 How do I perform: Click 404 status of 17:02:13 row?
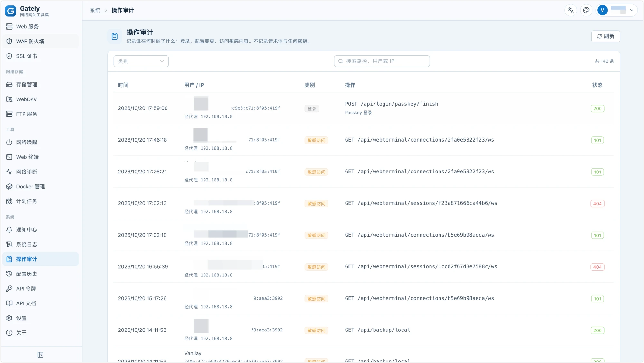click(x=597, y=204)
